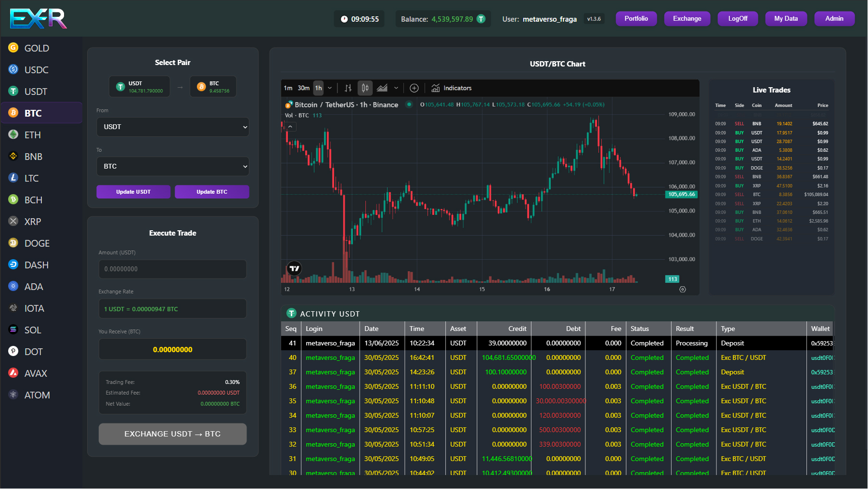This screenshot has width=868, height=489.
Task: Open ATOM in the sidebar
Action: click(x=41, y=395)
